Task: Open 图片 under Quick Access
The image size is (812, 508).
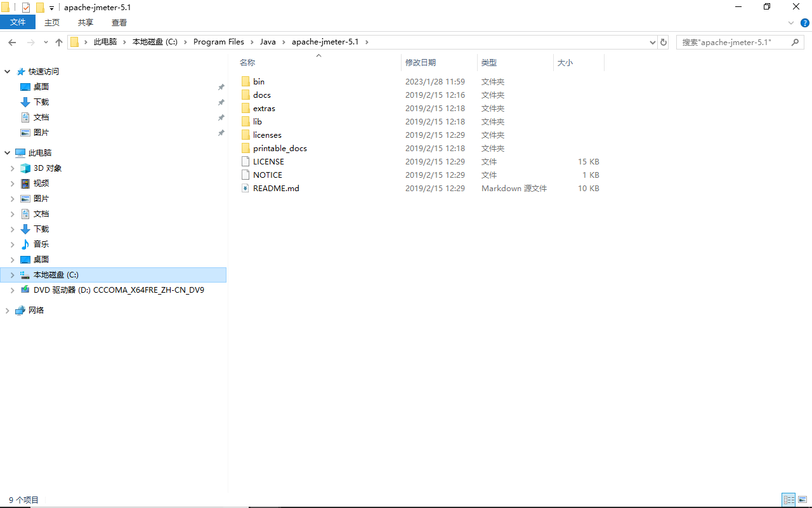Action: (x=41, y=133)
